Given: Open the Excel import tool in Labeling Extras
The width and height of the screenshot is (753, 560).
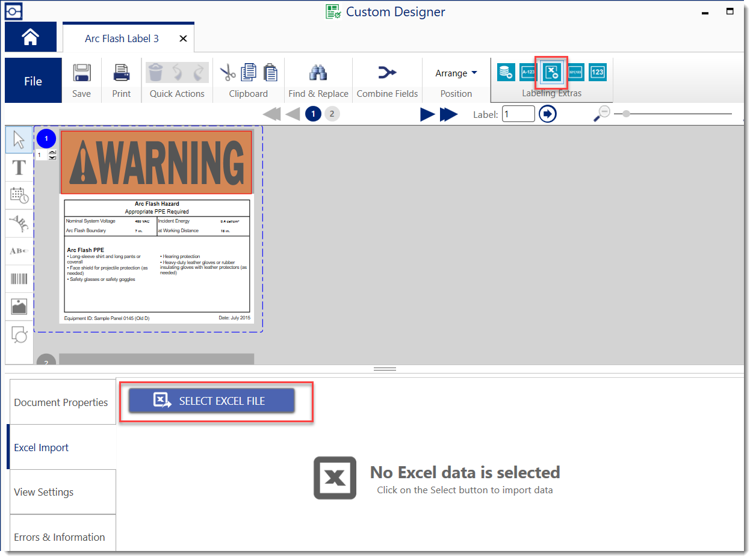Looking at the screenshot, I should pos(551,73).
